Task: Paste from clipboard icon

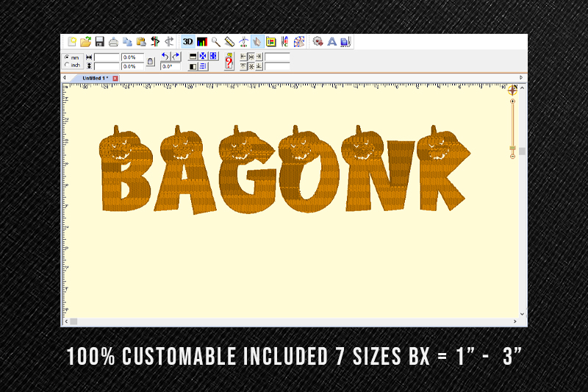Action: point(141,42)
